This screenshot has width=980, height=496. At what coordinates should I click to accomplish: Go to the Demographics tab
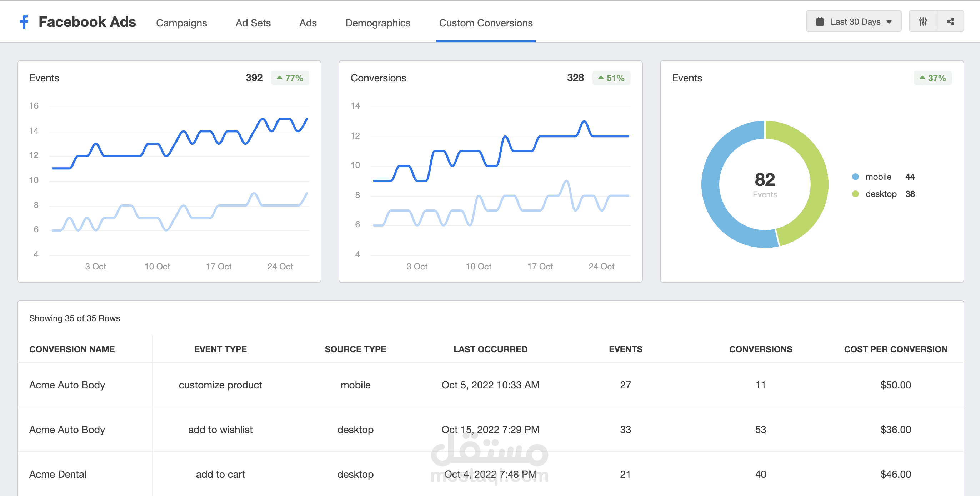click(377, 23)
